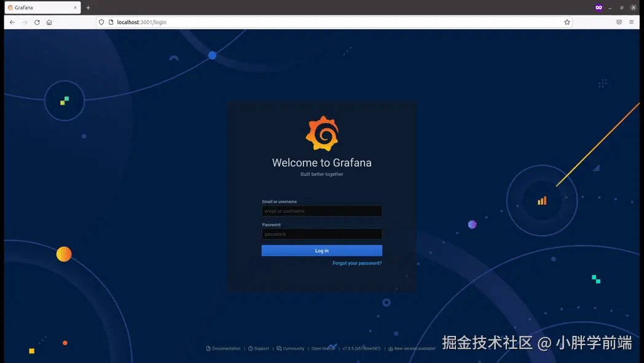Click the private browsing mask icon
This screenshot has width=644, height=363.
[x=599, y=7]
